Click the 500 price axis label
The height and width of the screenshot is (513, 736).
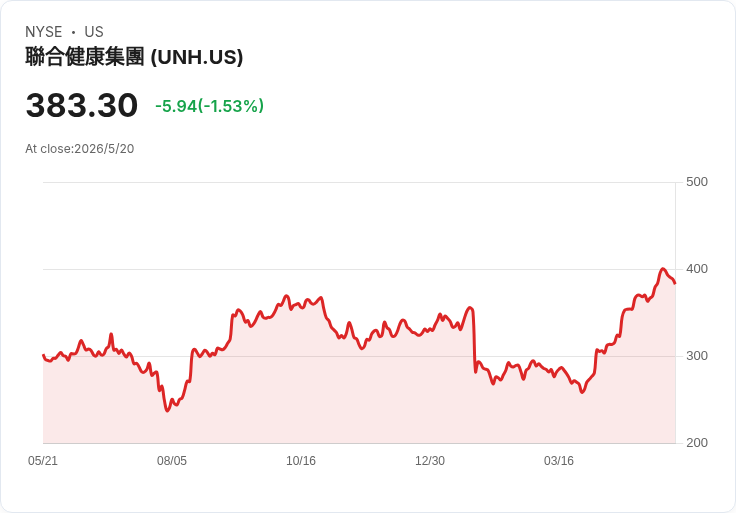[x=697, y=182]
